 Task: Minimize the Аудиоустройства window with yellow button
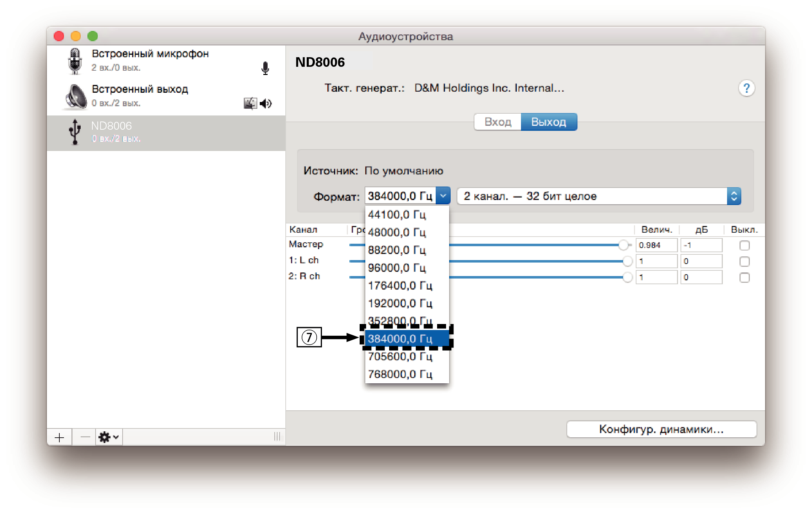point(76,36)
